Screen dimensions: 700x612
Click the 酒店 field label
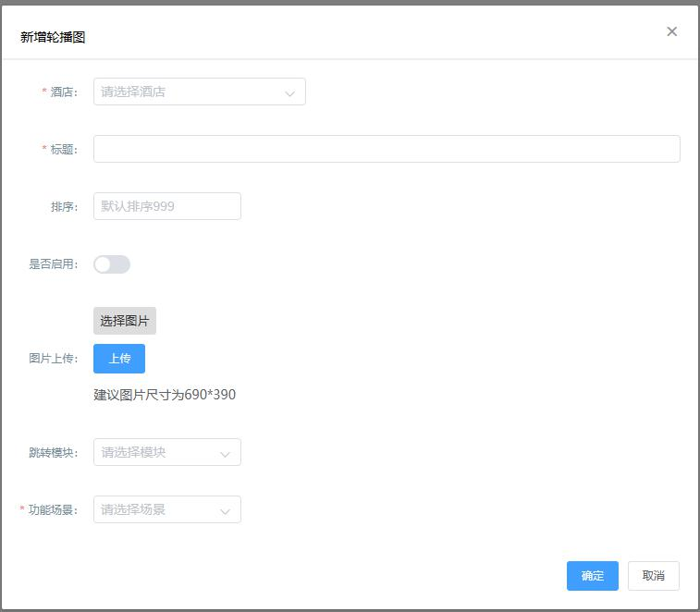64,92
